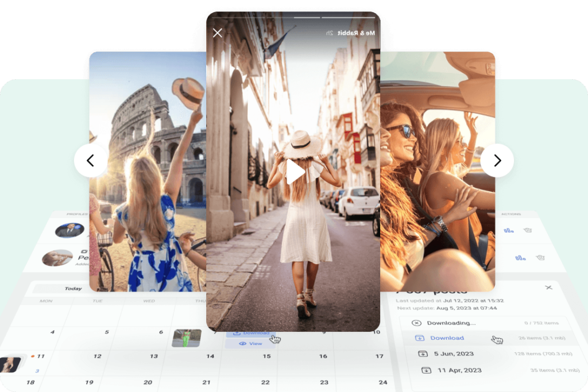Go to the previous story with the left arrow
Screen dimensions: 588x392
(91, 160)
